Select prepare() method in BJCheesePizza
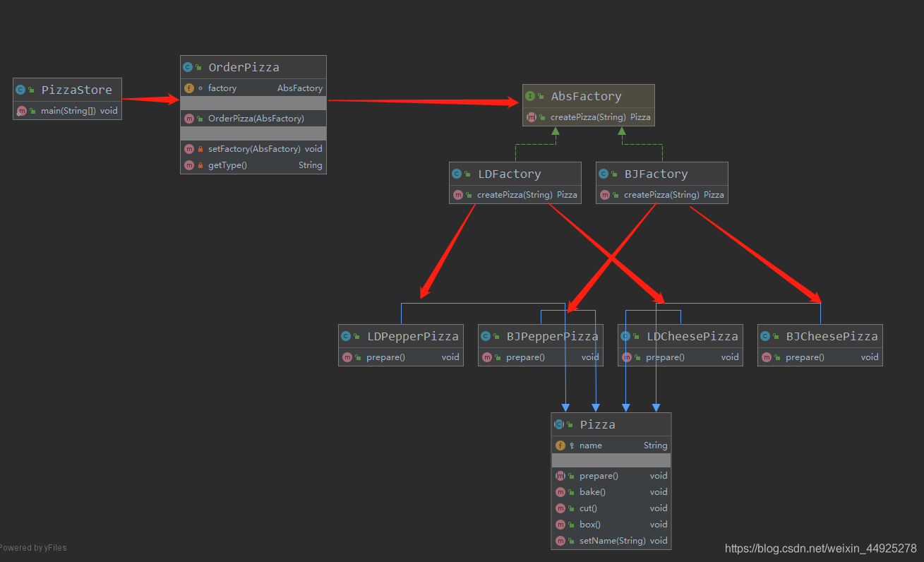The width and height of the screenshot is (924, 562). 820,357
